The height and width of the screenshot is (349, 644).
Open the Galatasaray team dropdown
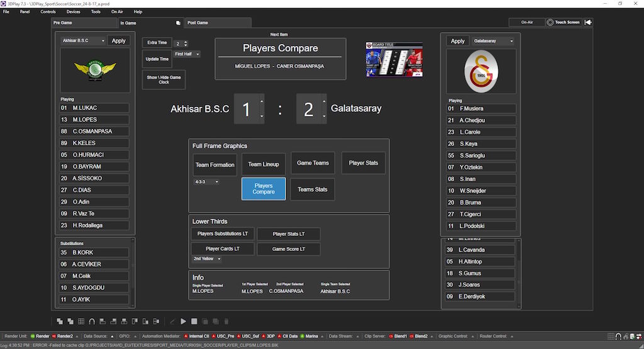pos(493,41)
